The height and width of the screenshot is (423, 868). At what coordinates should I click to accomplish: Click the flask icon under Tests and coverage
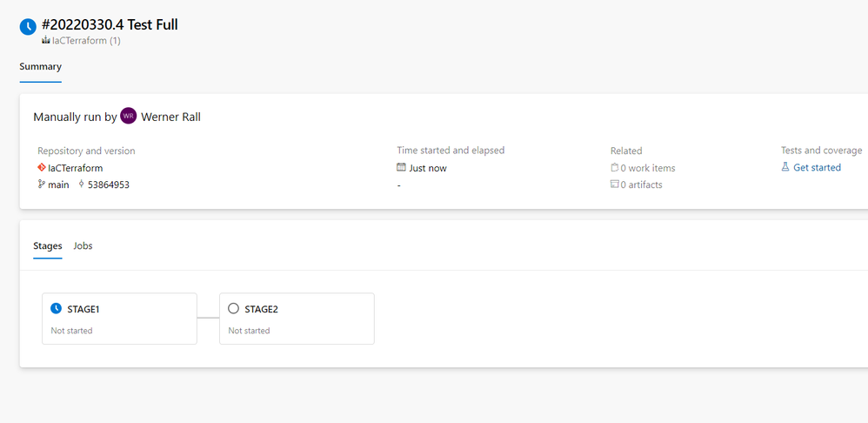point(785,167)
